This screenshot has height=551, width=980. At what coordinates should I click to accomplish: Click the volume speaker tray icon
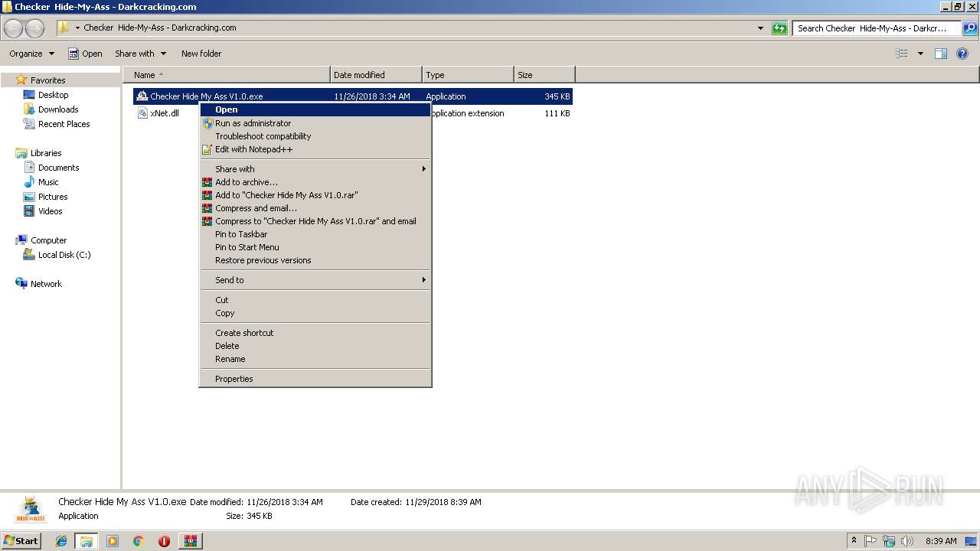coord(907,541)
